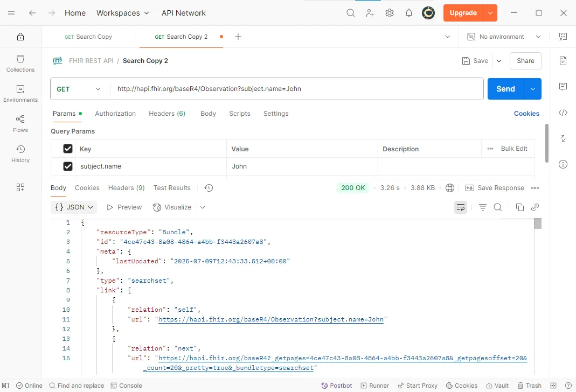Image resolution: width=576 pixels, height=392 pixels.
Task: Click the request panel vertical scrollbar
Action: [546, 143]
